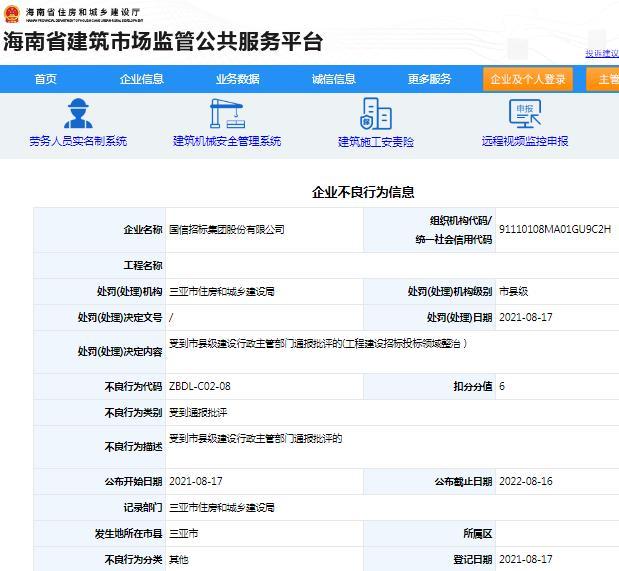Select credit code 91110108MA01GU9C2H
Viewport: 619px width, 571px height.
555,229
